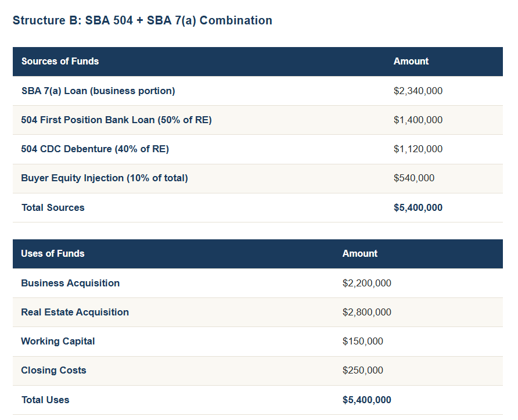Click the Structure B section heading
Image resolution: width=518 pixels, height=420 pixels.
coord(142,20)
